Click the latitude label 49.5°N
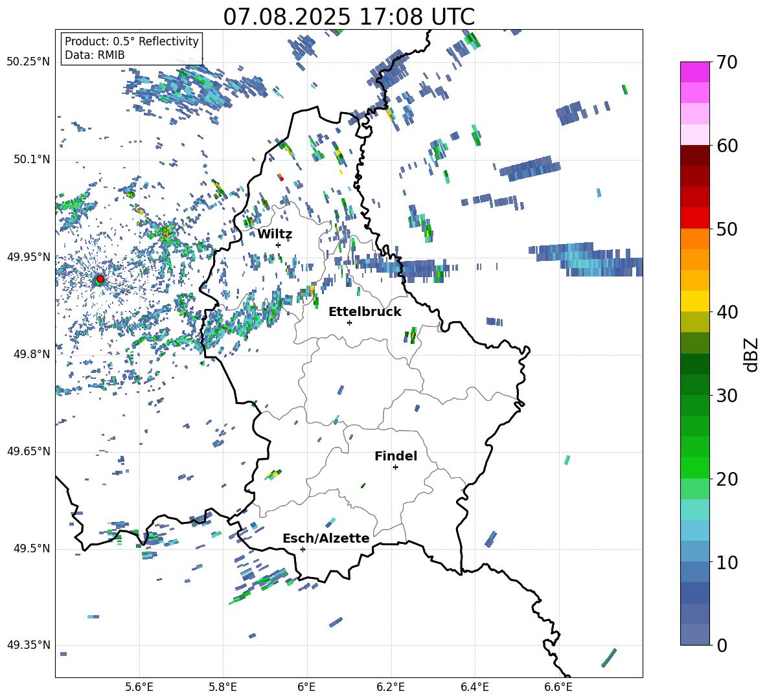The width and height of the screenshot is (767, 700). pos(31,548)
